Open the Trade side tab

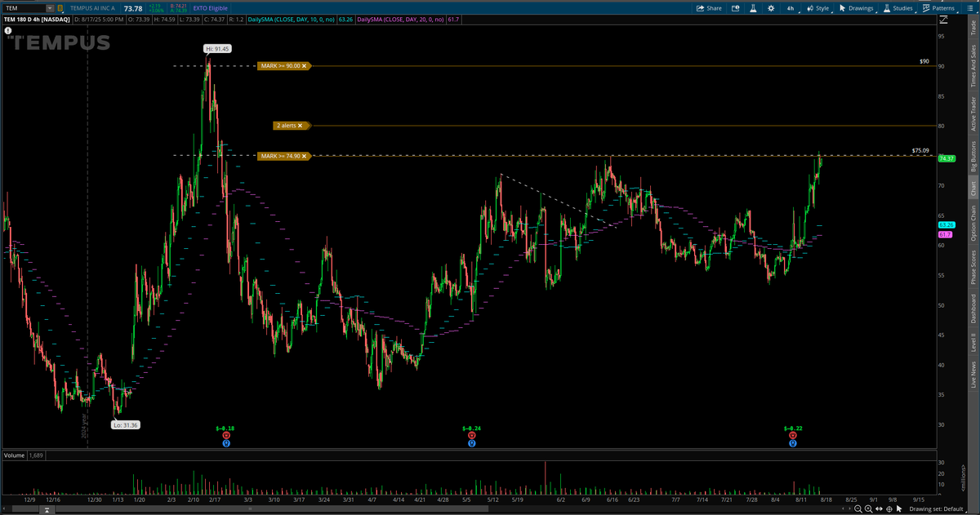pos(973,29)
